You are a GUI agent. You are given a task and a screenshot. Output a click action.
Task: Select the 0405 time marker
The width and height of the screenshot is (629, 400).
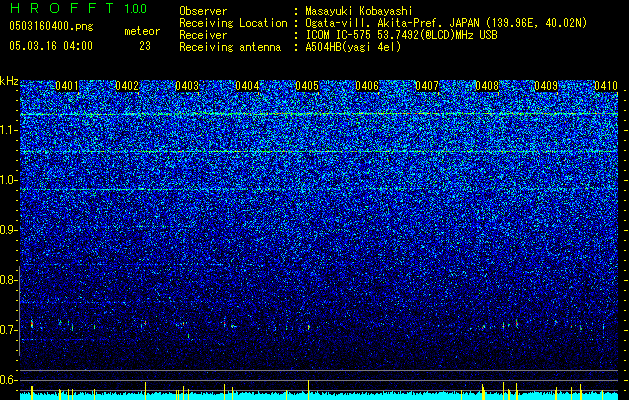coord(307,86)
